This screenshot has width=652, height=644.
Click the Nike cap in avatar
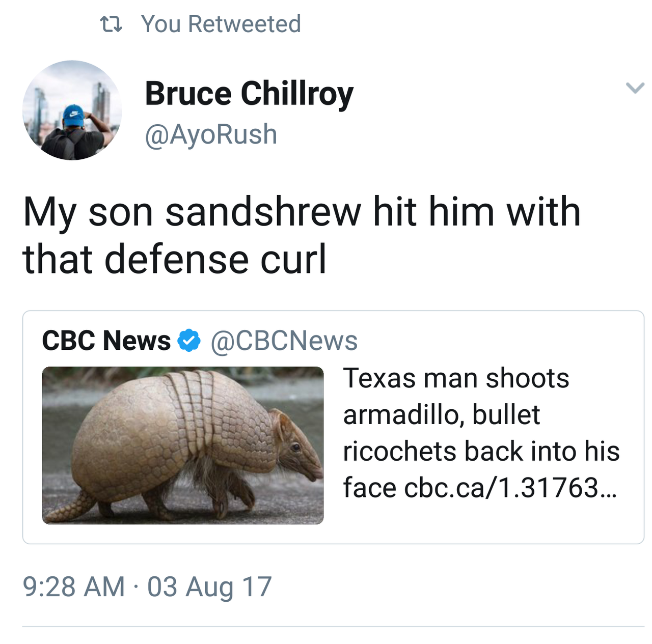coord(74,115)
